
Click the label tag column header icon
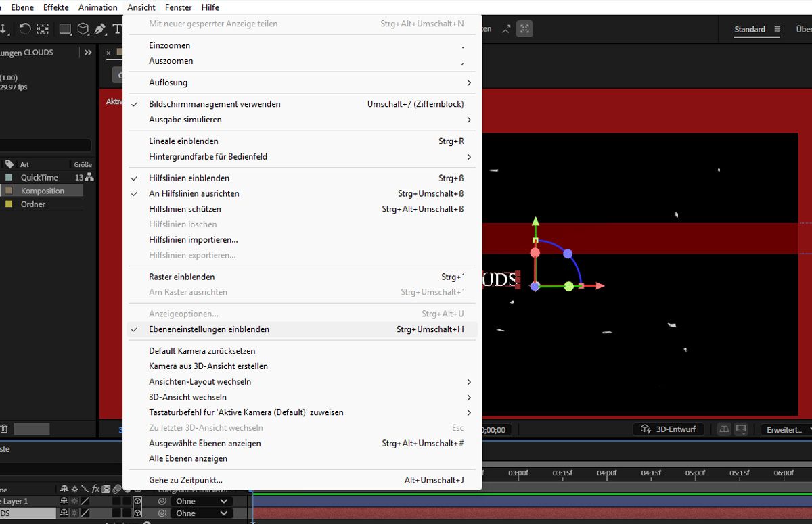pos(9,164)
